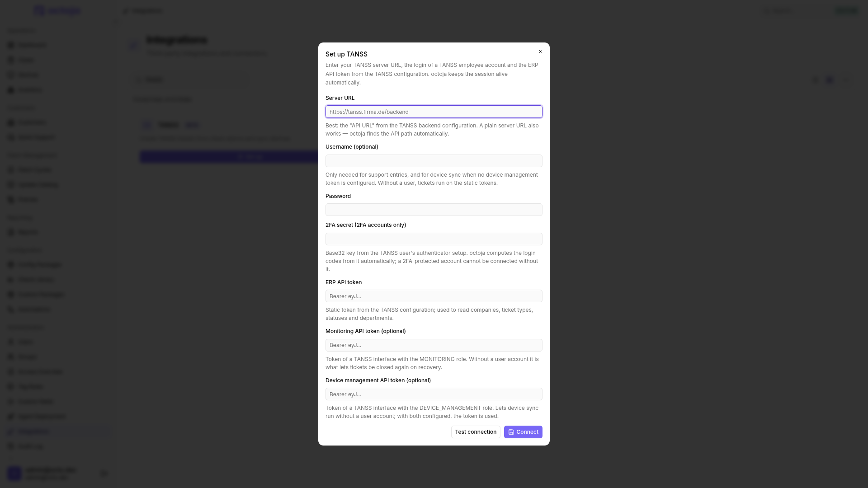Click 'Device management API token (optional)' label

coord(378,380)
